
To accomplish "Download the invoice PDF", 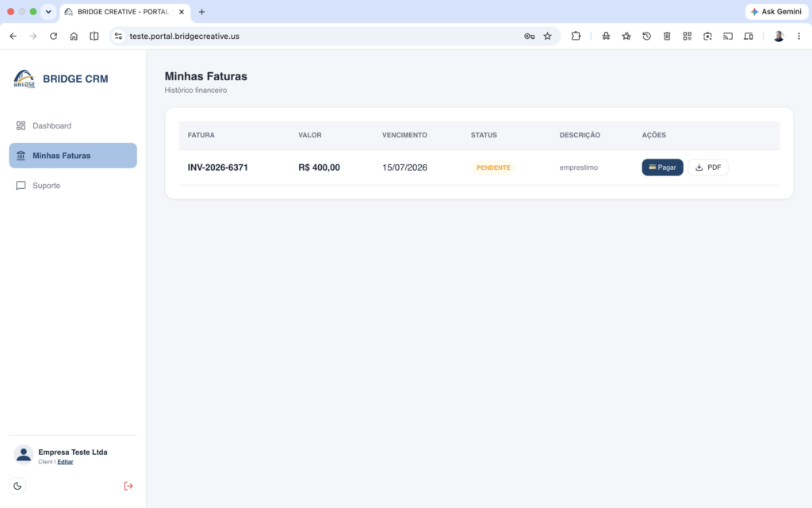I will (708, 167).
